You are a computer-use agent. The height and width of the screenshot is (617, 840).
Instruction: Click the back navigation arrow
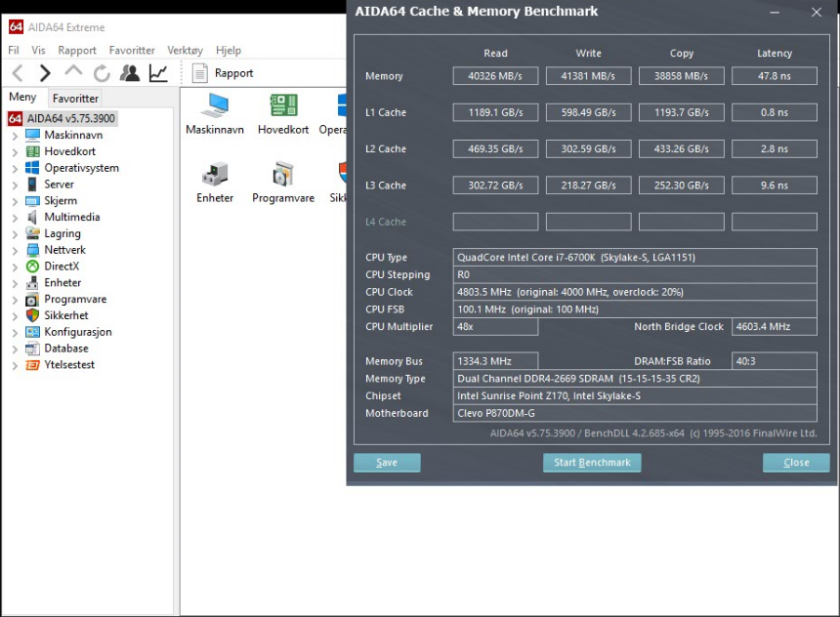[x=18, y=73]
